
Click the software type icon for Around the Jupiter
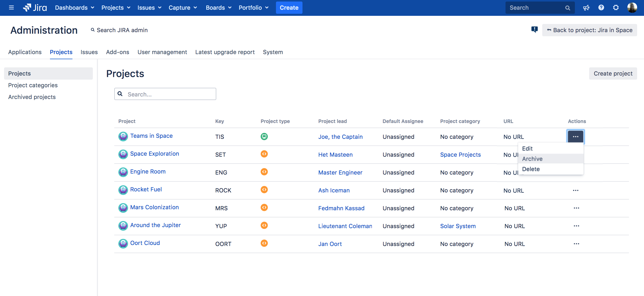(264, 225)
